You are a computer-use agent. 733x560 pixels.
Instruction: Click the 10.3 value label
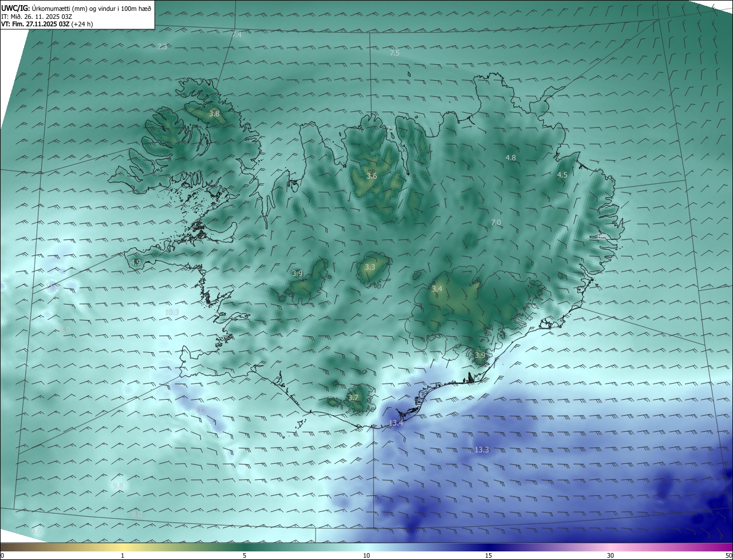pos(172,312)
